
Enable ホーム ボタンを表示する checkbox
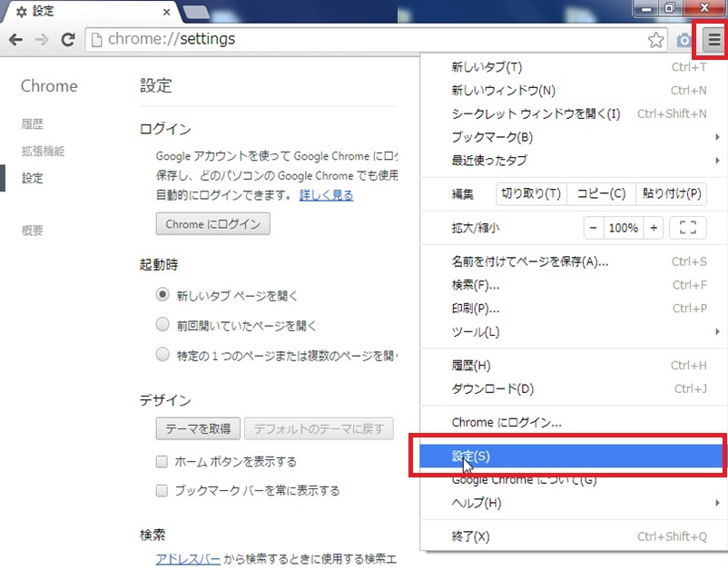162,462
